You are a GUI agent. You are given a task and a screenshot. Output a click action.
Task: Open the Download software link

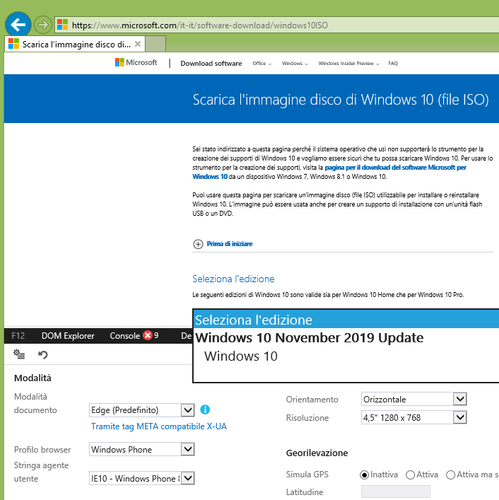click(211, 63)
